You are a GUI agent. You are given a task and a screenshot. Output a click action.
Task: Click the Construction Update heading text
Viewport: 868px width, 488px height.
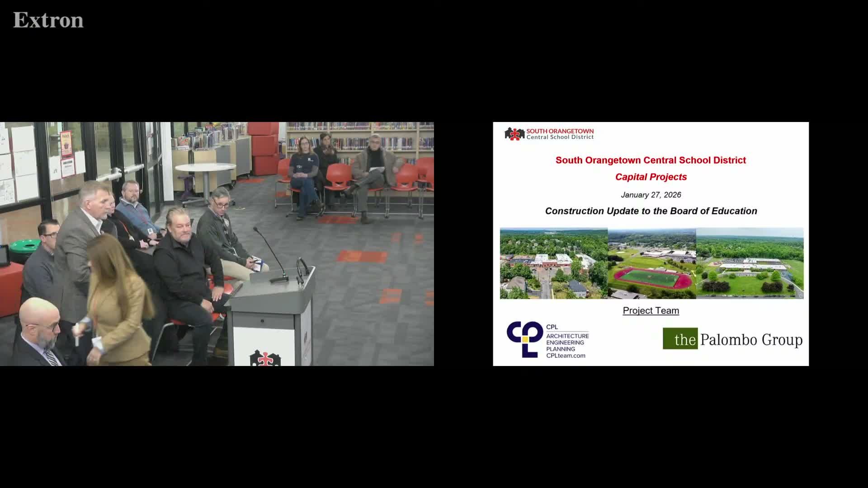pyautogui.click(x=651, y=211)
